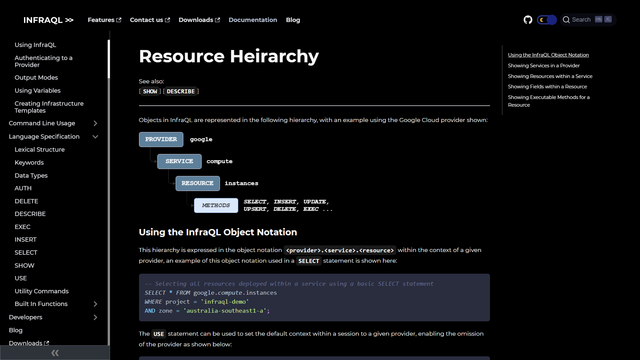Open AUTH sidebar item
The width and height of the screenshot is (640, 360).
pyautogui.click(x=23, y=188)
